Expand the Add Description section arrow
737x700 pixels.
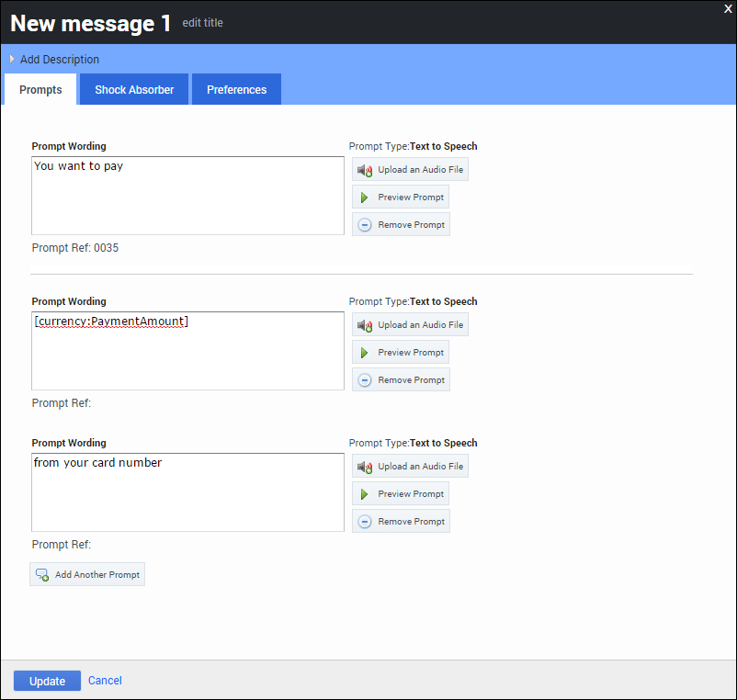tap(12, 59)
